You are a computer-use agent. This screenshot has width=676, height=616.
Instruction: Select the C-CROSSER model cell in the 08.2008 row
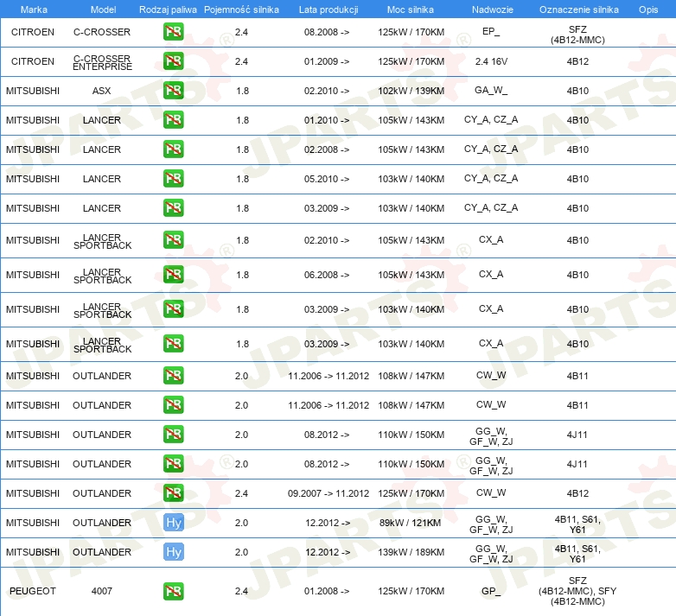(102, 32)
